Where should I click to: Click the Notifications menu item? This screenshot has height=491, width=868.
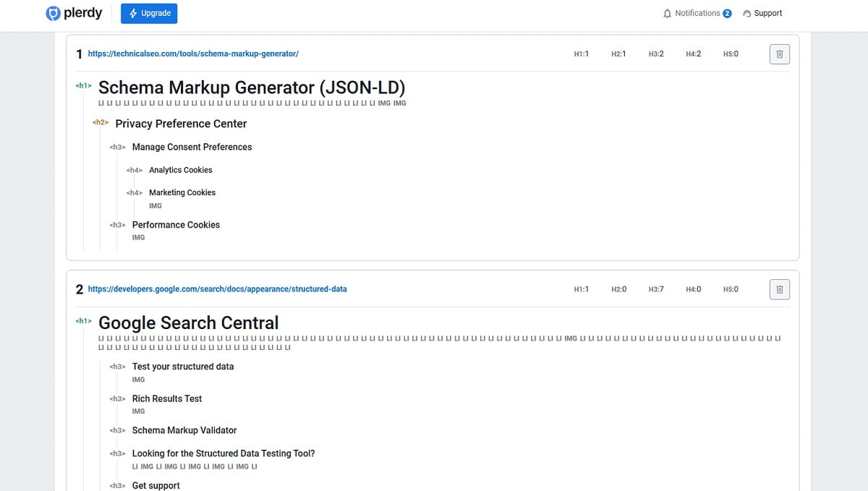coord(696,13)
